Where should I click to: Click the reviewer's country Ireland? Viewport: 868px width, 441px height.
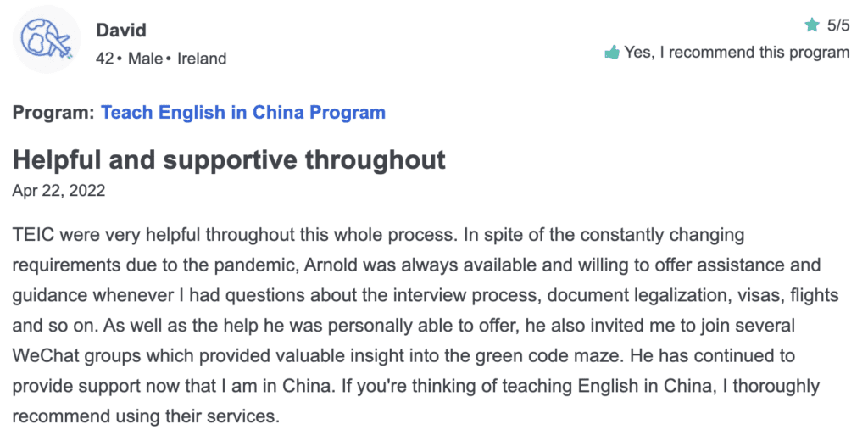[x=202, y=59]
